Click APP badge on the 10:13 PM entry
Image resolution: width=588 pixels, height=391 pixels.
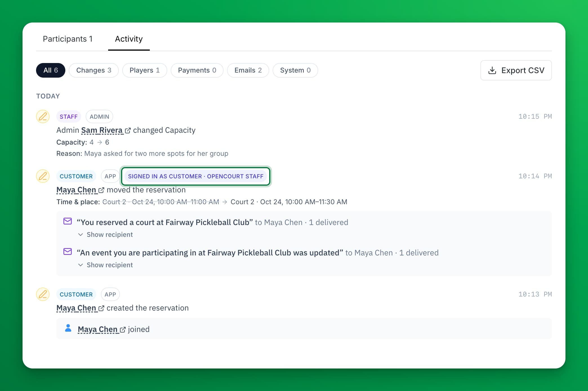[x=110, y=294]
